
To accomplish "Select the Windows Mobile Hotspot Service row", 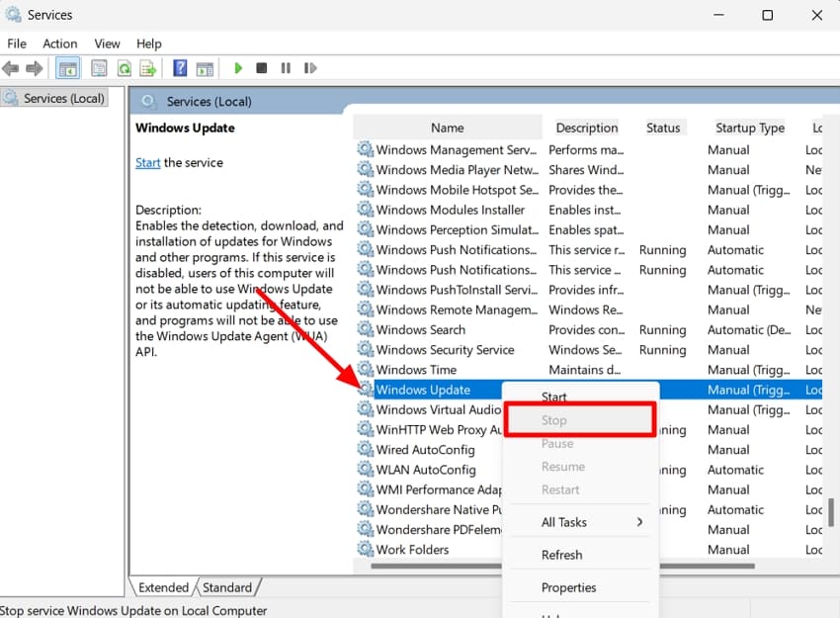I will (457, 190).
